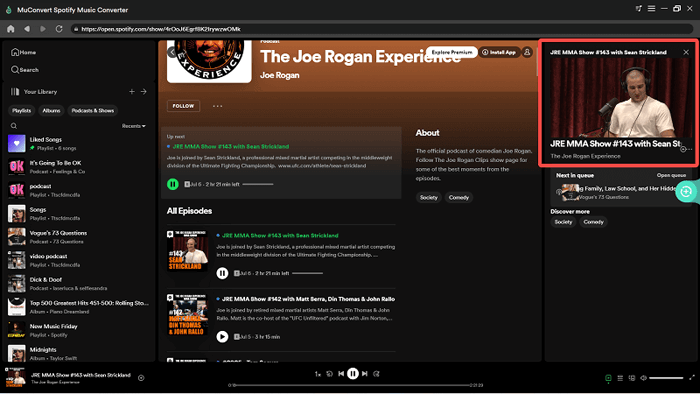Search within Your Library icon
The height and width of the screenshot is (394, 700).
14,126
